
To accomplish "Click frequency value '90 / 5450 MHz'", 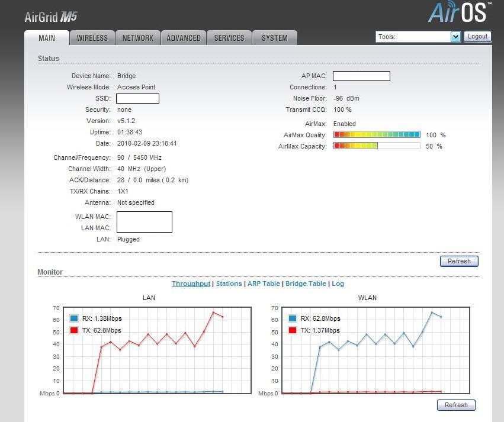I will coord(139,157).
